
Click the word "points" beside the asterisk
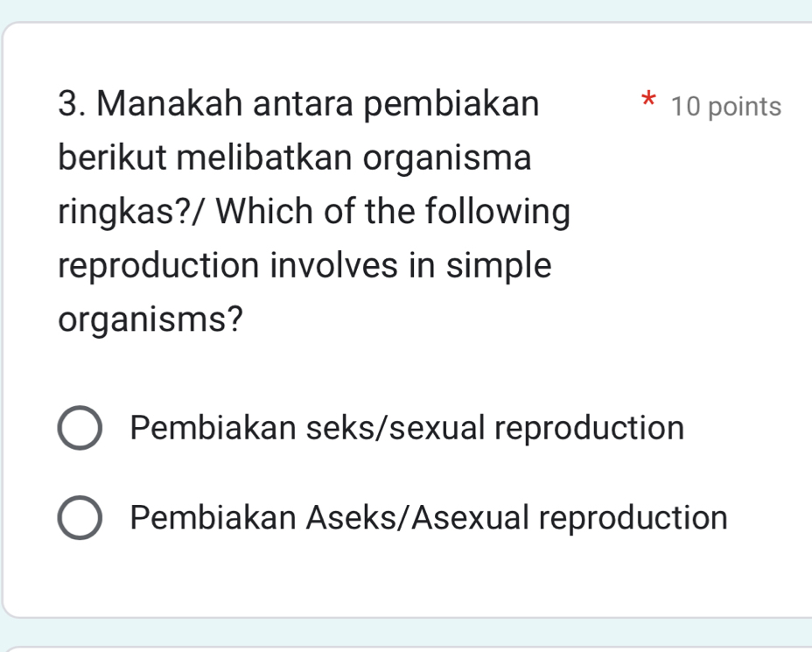(x=745, y=107)
